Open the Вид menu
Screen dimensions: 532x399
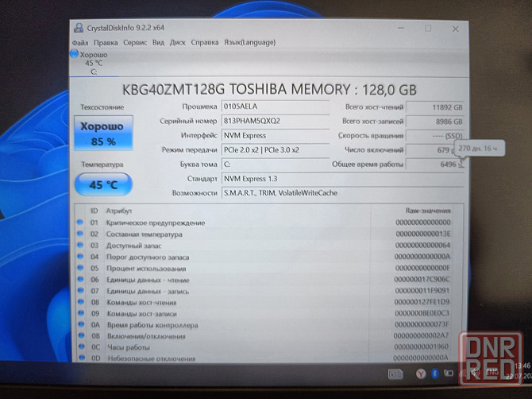[159, 43]
